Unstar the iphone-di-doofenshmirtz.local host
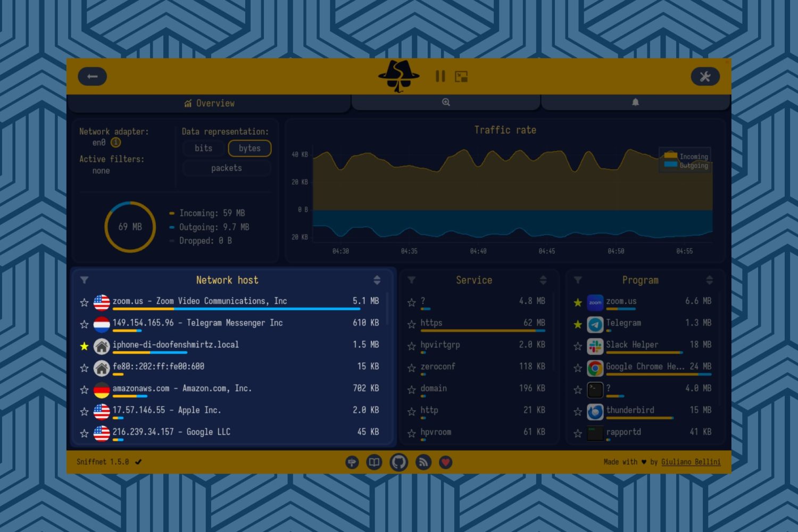Image resolution: width=798 pixels, height=532 pixels. coord(84,346)
